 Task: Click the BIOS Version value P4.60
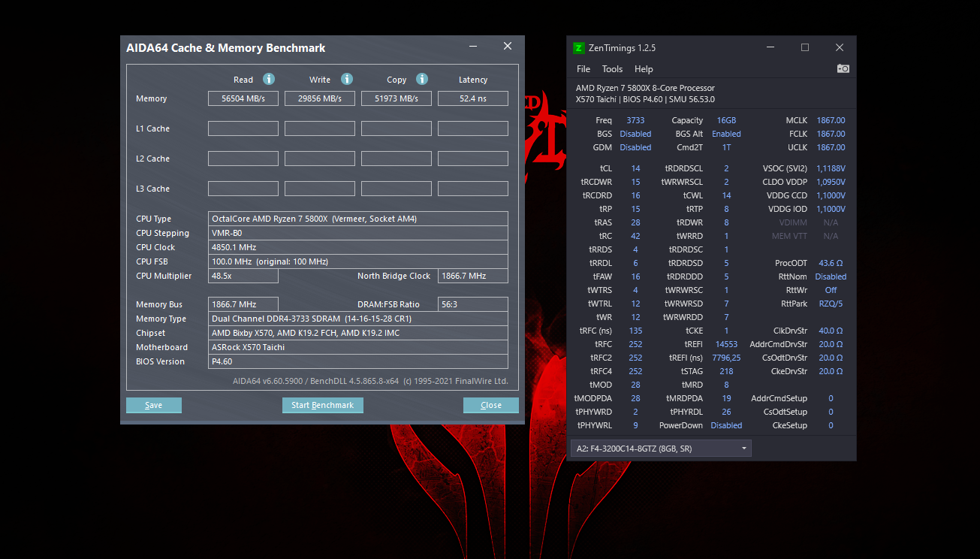358,361
